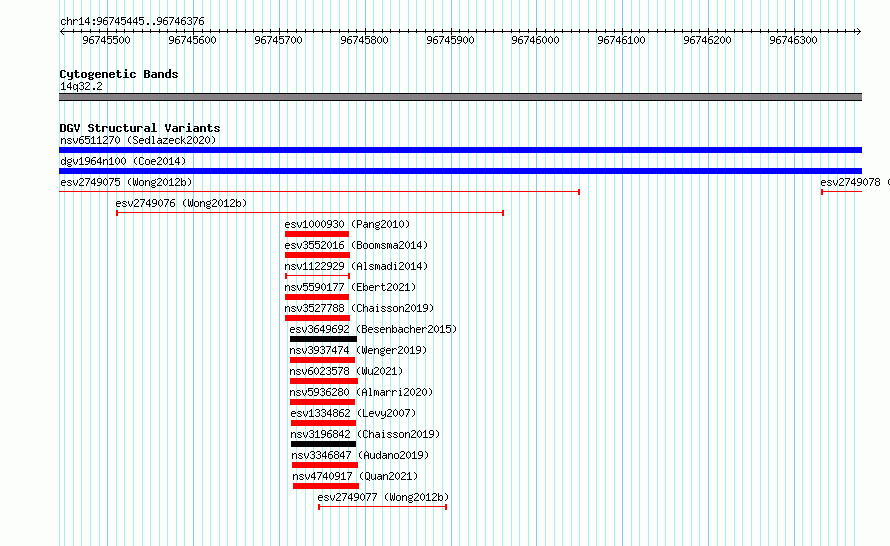Open the nsv3196842 (Chaisson2019) label

(365, 434)
